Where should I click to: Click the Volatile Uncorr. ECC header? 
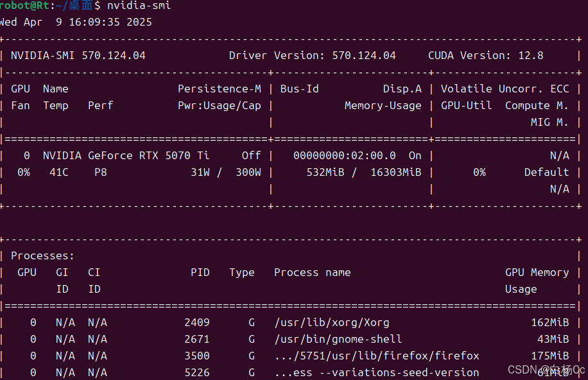[505, 89]
